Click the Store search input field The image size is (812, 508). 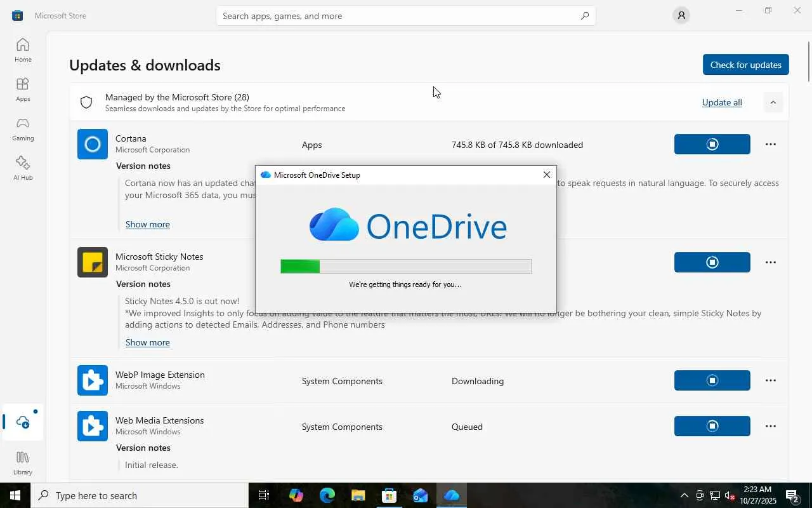(x=406, y=16)
